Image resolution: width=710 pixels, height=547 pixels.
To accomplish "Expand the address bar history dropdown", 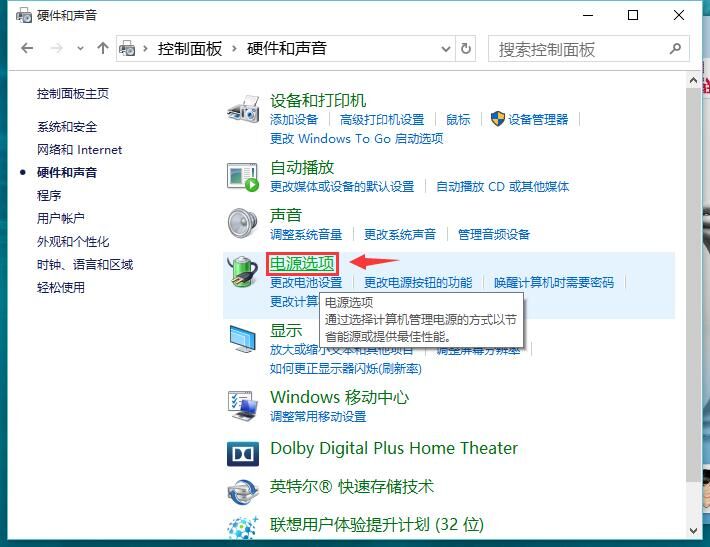I will tap(444, 48).
